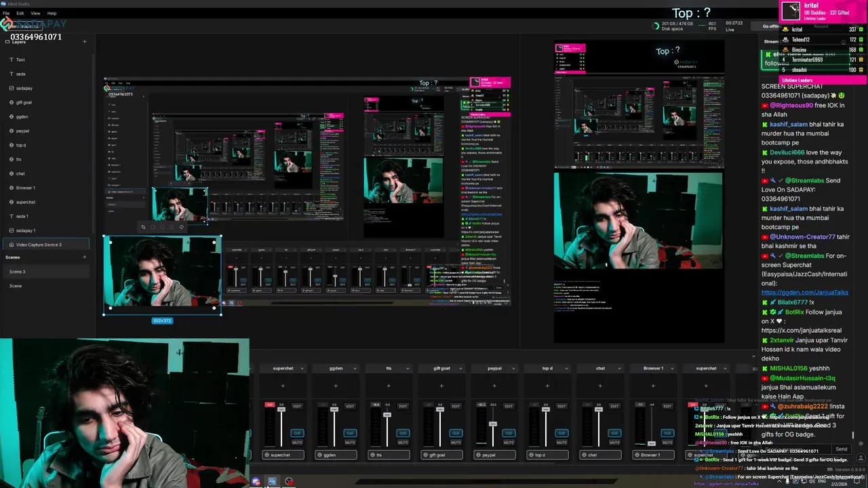This screenshot has height=488, width=868.
Task: Click the T icon of the Text layer
Action: [x=12, y=60]
